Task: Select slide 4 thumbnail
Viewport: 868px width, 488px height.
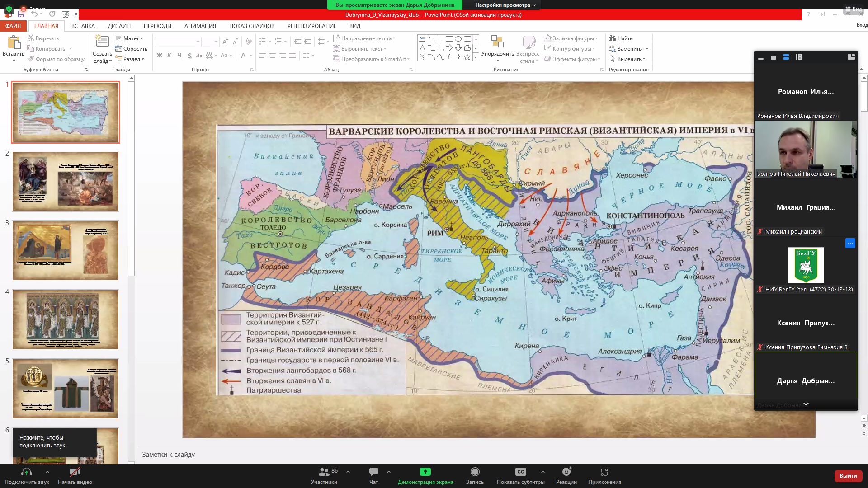Action: point(66,319)
